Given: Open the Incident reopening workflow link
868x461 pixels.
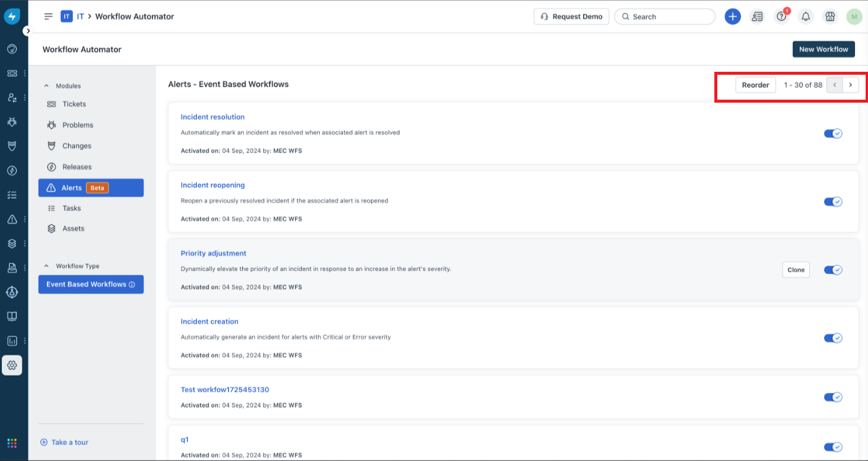Looking at the screenshot, I should tap(212, 186).
